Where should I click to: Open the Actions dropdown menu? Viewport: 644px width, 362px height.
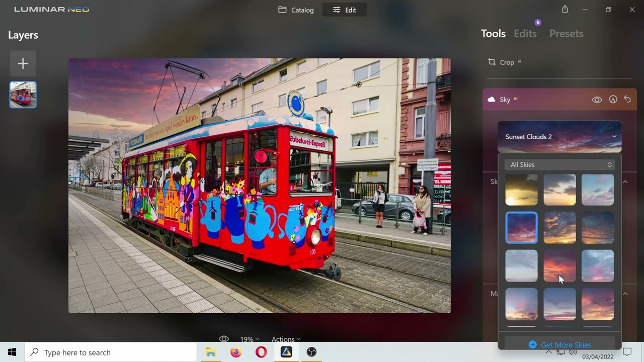pos(286,339)
